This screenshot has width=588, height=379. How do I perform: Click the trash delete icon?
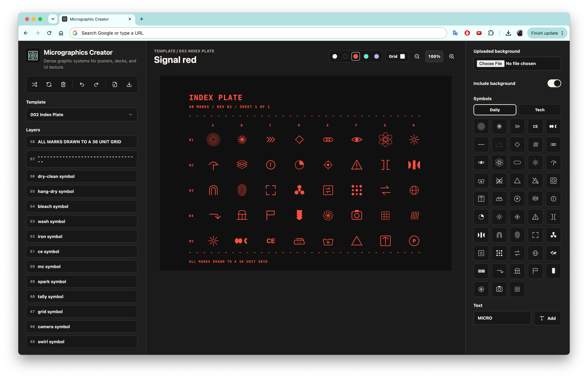click(x=63, y=85)
